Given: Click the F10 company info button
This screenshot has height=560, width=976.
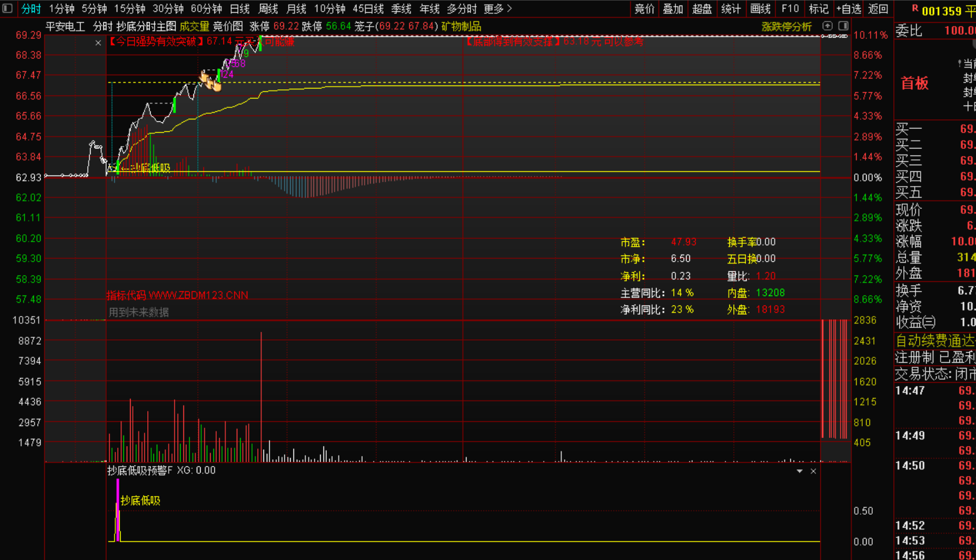Looking at the screenshot, I should [x=790, y=9].
